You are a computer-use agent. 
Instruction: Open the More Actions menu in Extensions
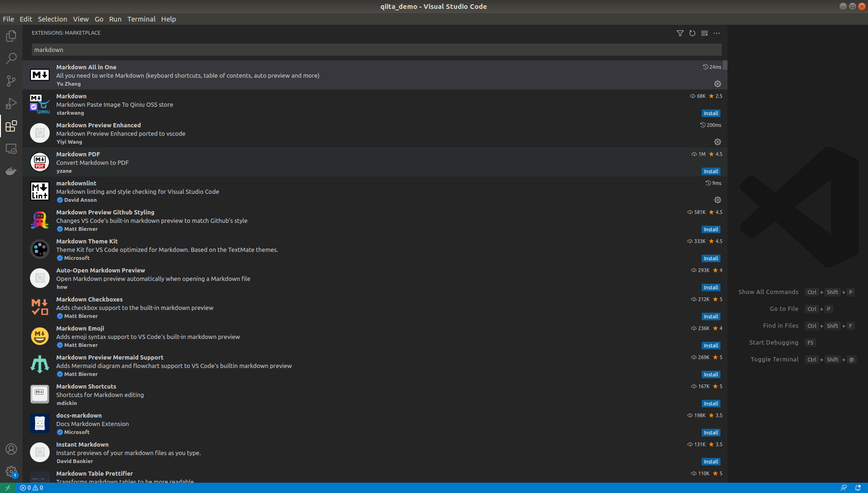tap(716, 33)
